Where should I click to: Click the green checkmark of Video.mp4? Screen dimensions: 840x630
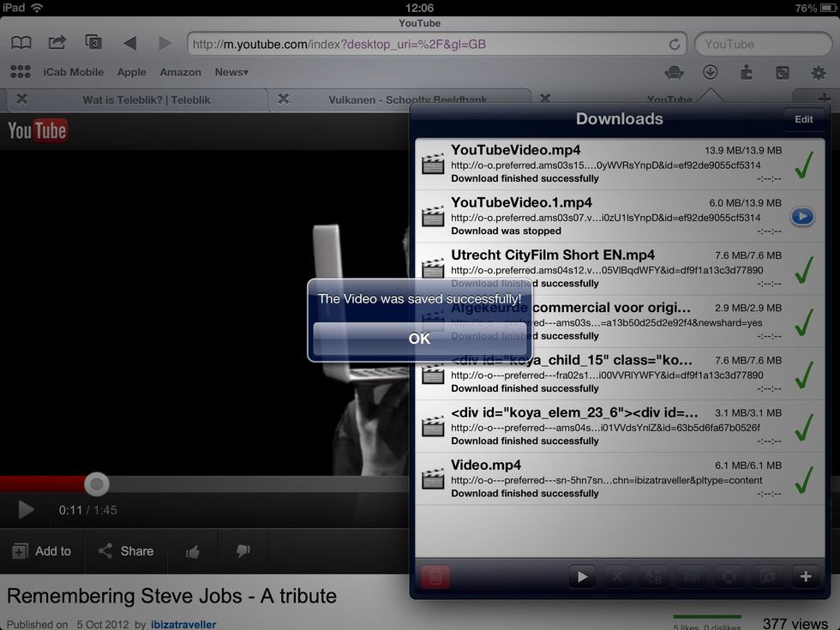[804, 479]
